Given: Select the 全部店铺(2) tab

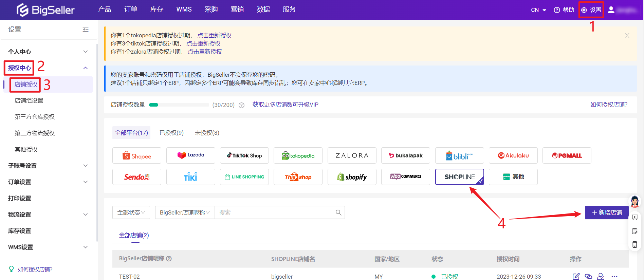Looking at the screenshot, I should (134, 235).
